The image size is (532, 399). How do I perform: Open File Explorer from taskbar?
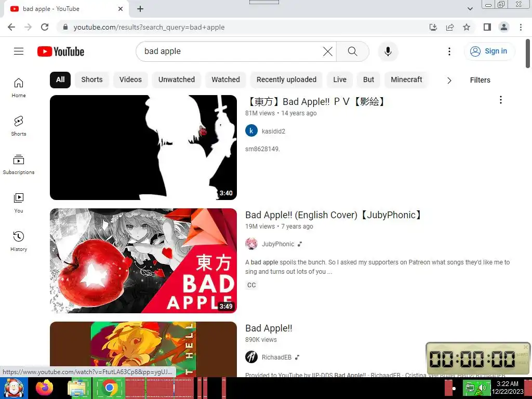point(77,388)
